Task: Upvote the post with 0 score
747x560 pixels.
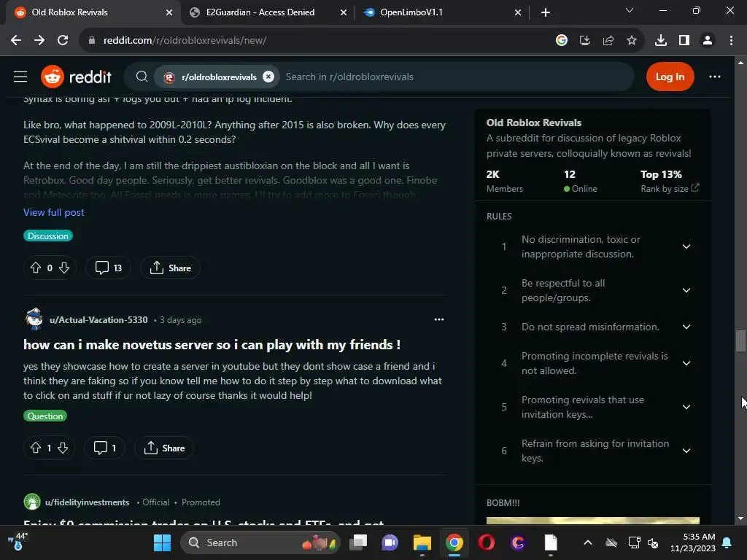Action: coord(36,268)
